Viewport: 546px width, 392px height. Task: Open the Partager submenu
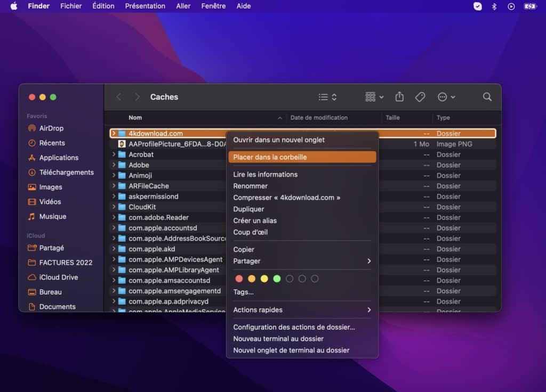point(302,261)
